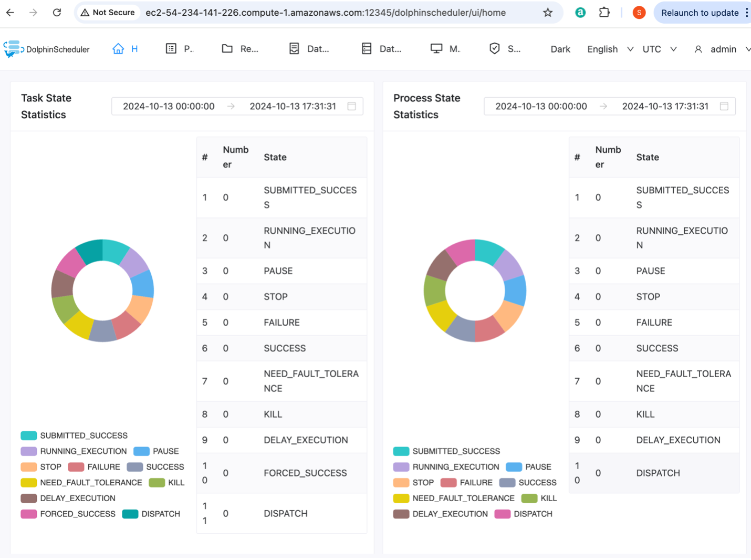This screenshot has width=751, height=560.
Task: Switch to Dark theme
Action: [x=560, y=49]
